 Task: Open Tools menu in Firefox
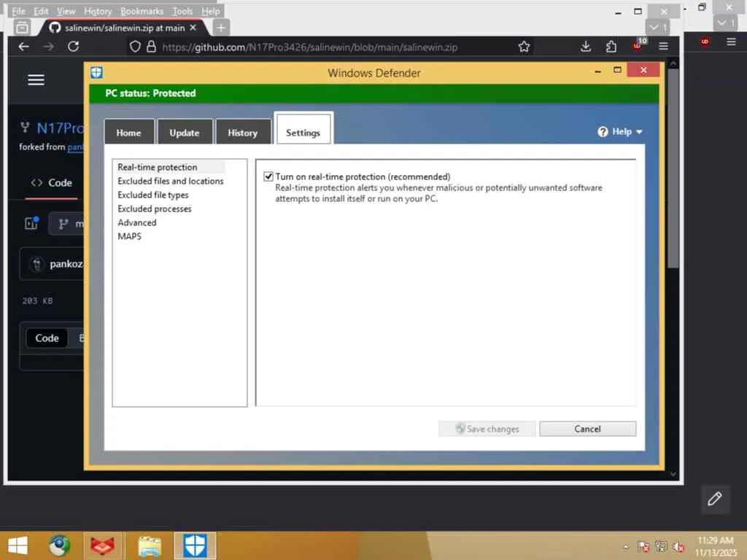pos(182,11)
